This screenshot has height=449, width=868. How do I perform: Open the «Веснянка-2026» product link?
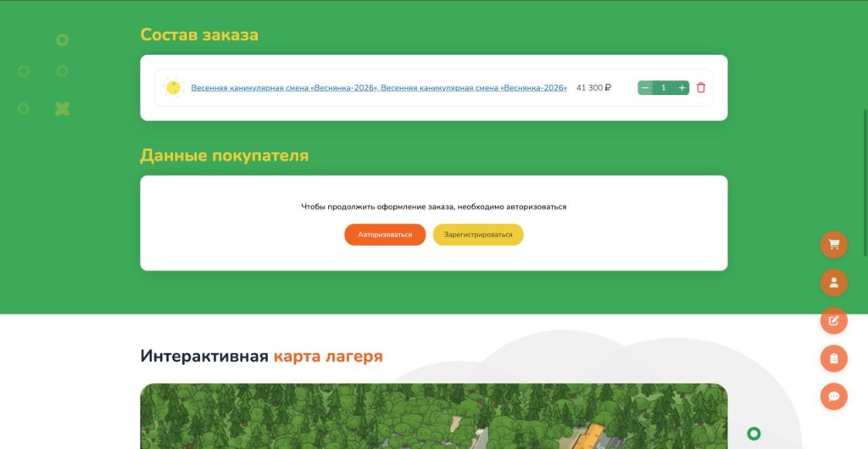tap(378, 88)
